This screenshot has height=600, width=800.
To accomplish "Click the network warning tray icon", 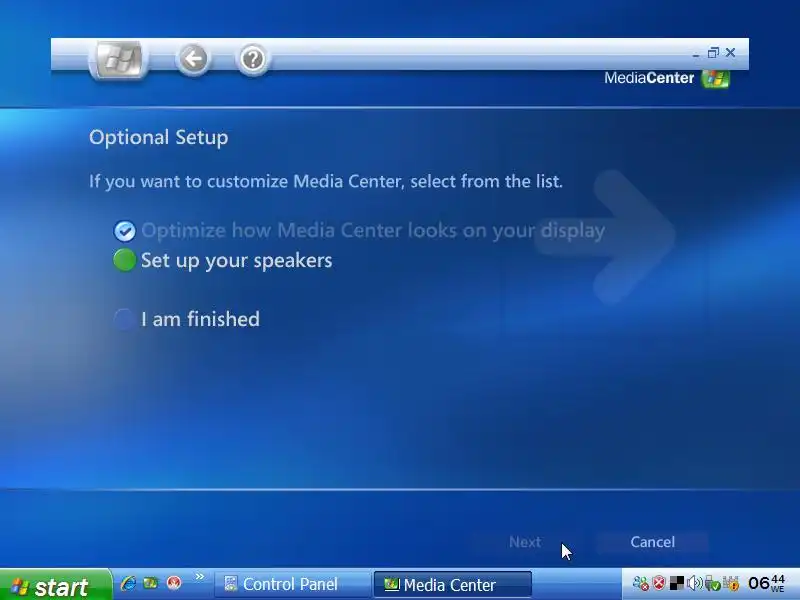I will [731, 583].
